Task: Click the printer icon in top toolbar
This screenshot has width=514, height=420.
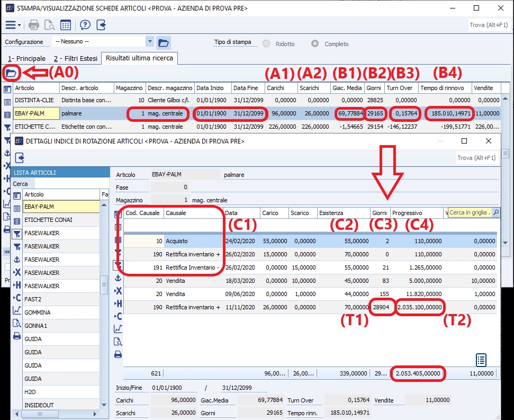Action: coord(34,25)
